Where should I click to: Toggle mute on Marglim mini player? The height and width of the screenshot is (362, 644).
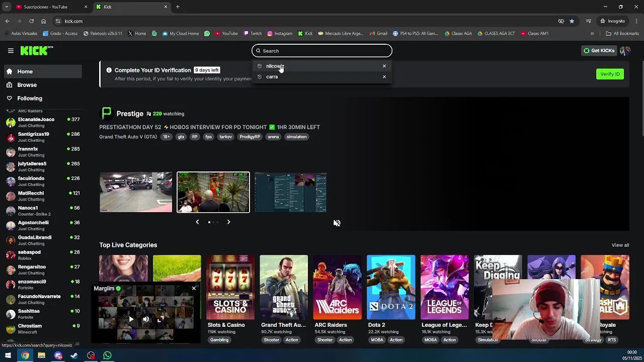146,319
